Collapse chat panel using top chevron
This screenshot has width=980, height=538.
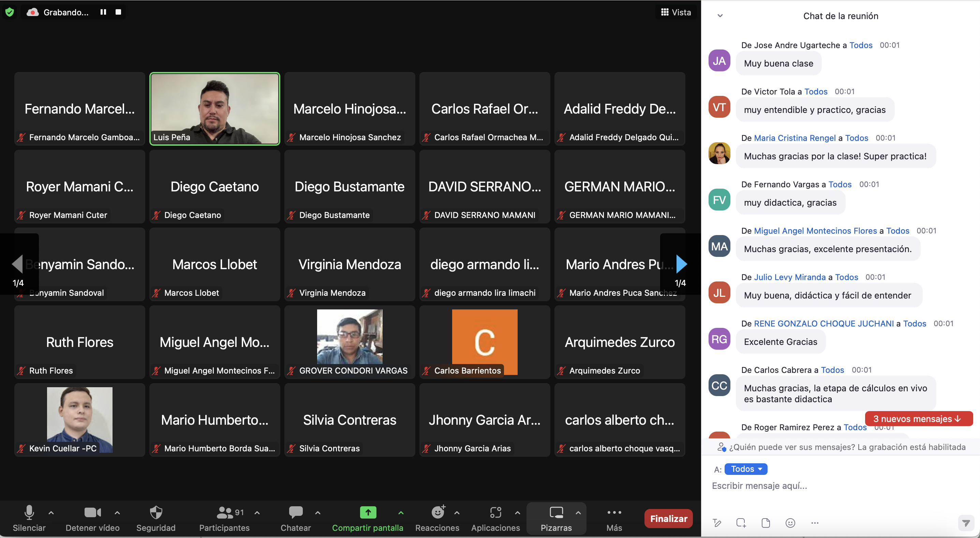click(x=720, y=16)
